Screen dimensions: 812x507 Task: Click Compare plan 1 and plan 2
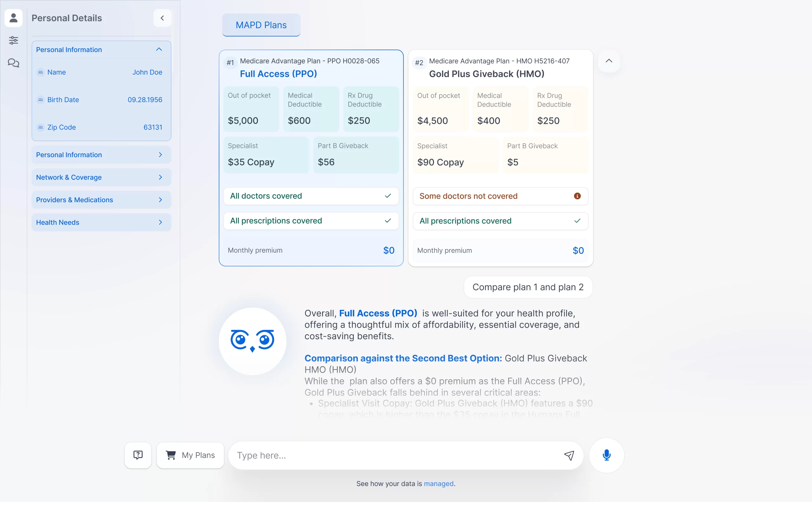click(528, 287)
